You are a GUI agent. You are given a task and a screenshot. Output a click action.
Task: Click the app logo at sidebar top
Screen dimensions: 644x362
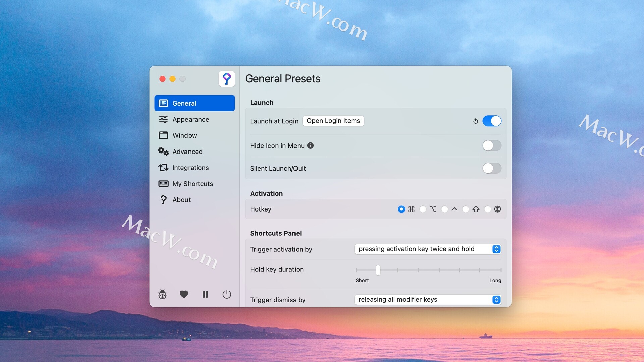[x=227, y=79]
